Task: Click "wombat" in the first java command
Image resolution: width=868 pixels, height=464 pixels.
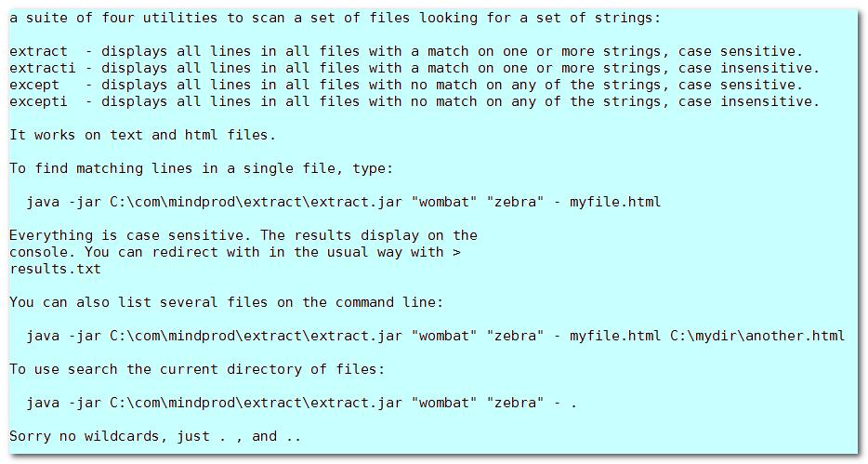Action: (444, 202)
